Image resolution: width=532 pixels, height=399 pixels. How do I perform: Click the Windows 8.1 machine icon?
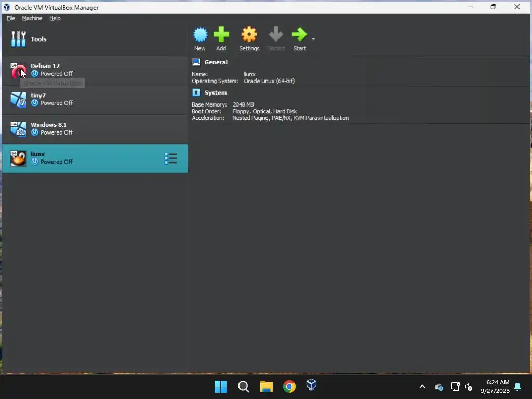click(18, 129)
